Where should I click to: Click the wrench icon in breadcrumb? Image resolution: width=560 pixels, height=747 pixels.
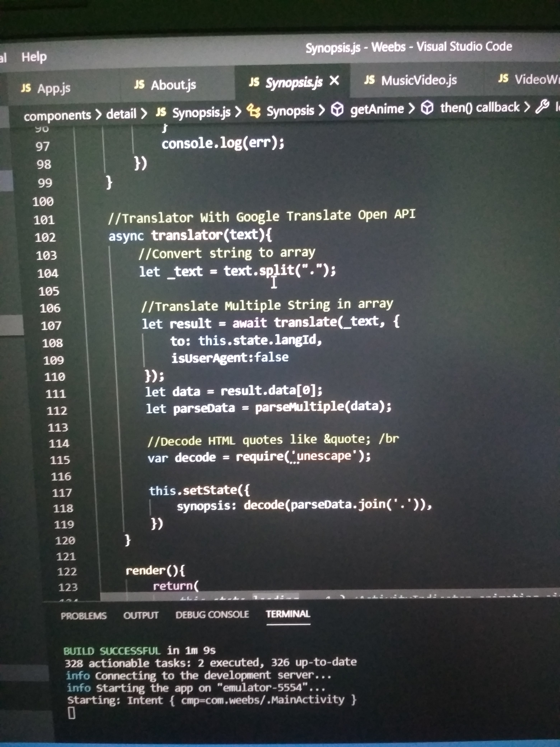[x=542, y=107]
